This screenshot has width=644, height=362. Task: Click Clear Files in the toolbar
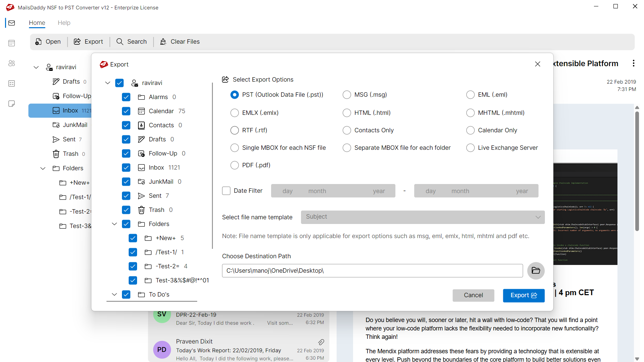click(x=180, y=42)
